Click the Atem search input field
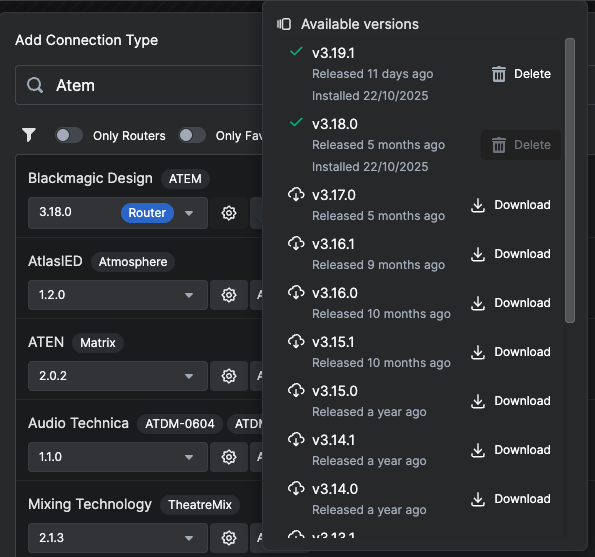595x557 pixels. click(139, 85)
